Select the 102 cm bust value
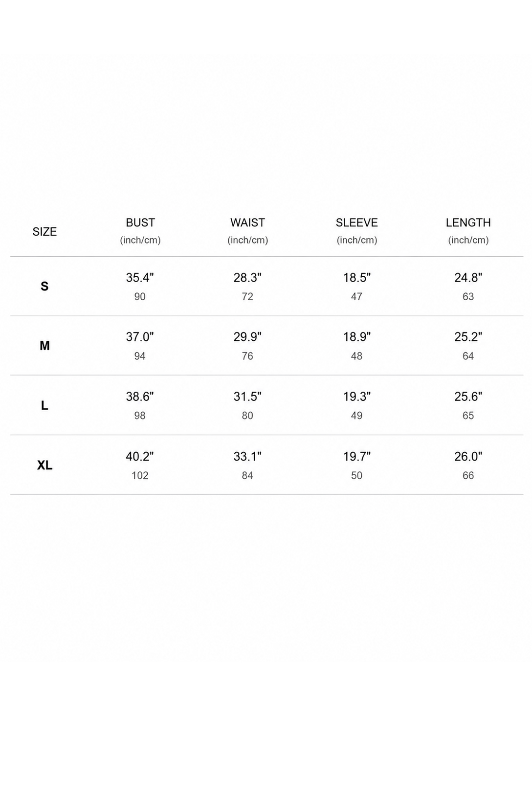Screen dimensions: 532x798 pos(140,475)
